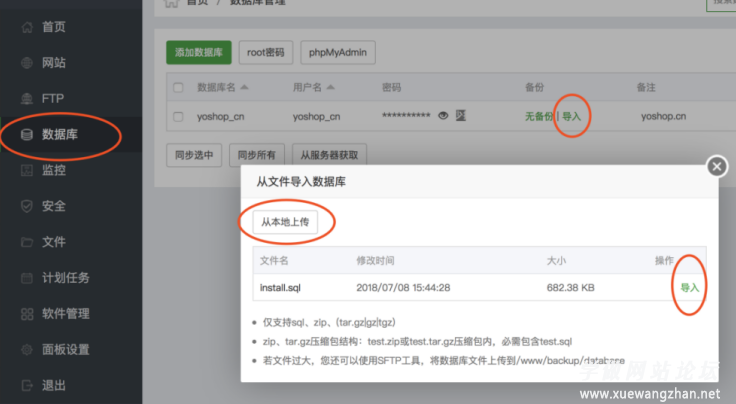Click 导入 in the yoshop_cn row
The height and width of the screenshot is (404, 736).
point(571,116)
